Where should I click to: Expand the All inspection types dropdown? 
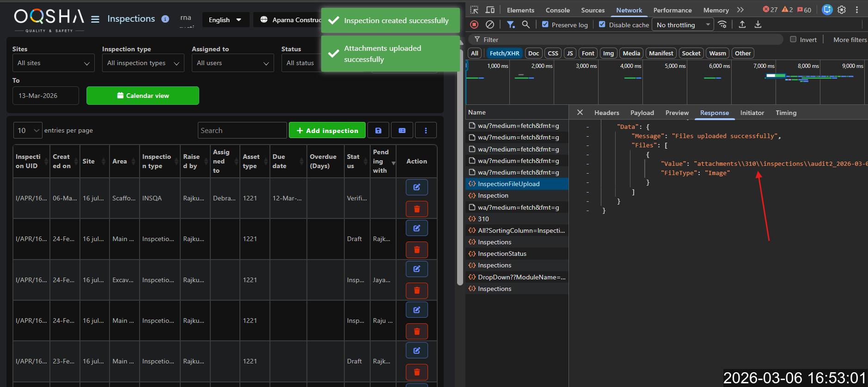pos(143,63)
